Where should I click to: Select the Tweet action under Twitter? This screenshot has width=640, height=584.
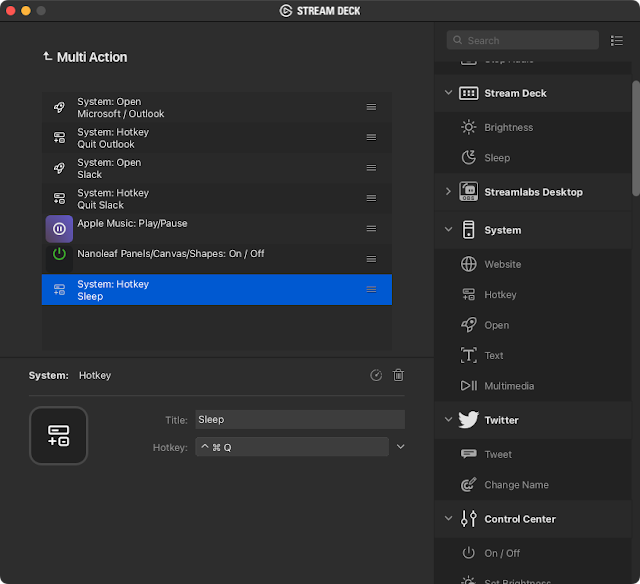[498, 454]
